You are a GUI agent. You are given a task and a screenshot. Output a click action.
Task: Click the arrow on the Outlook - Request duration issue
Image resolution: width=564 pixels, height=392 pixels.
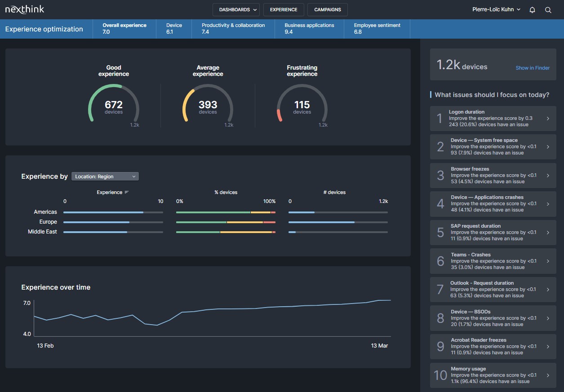548,289
